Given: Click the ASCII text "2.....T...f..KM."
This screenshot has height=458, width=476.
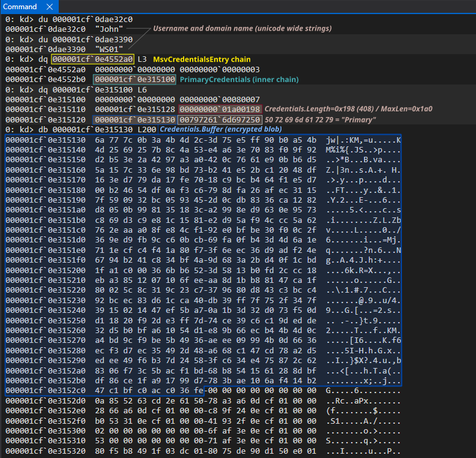Looking at the screenshot, I should point(363,330).
